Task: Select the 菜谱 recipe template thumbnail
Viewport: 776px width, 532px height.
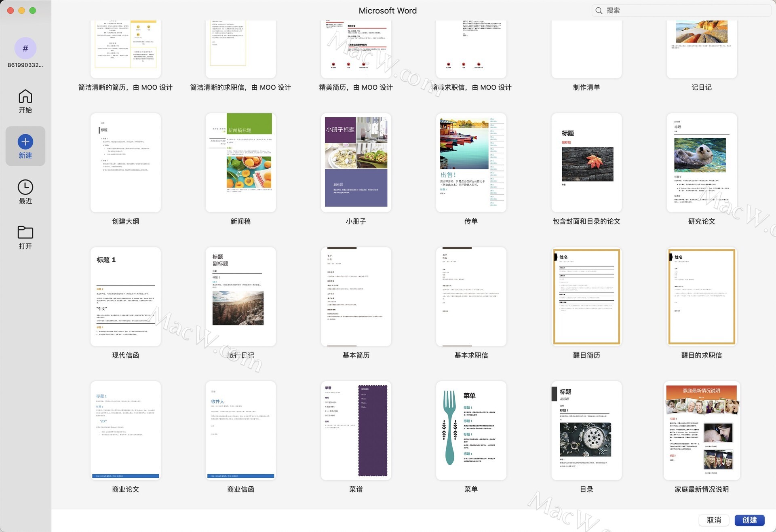Action: pos(356,431)
